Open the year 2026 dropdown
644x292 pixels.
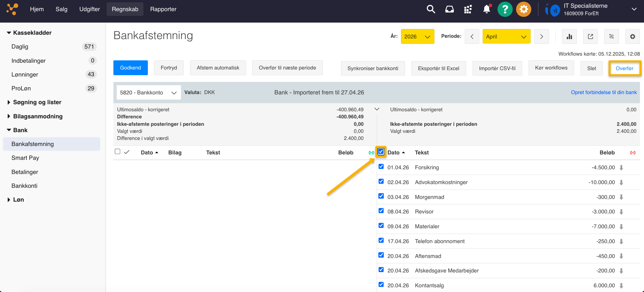point(417,36)
